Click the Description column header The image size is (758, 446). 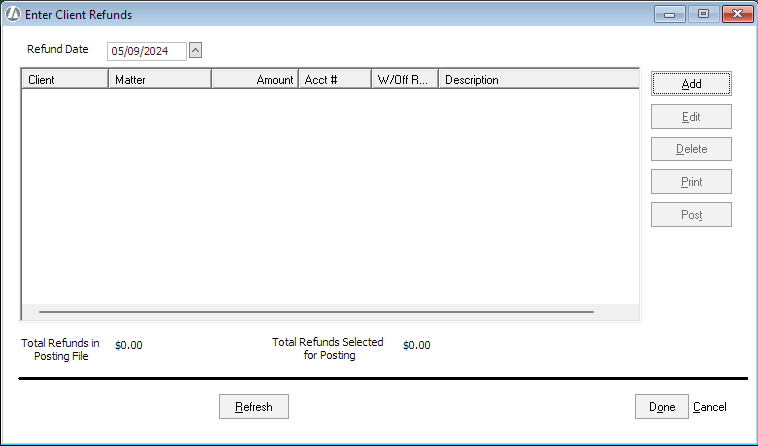(539, 79)
